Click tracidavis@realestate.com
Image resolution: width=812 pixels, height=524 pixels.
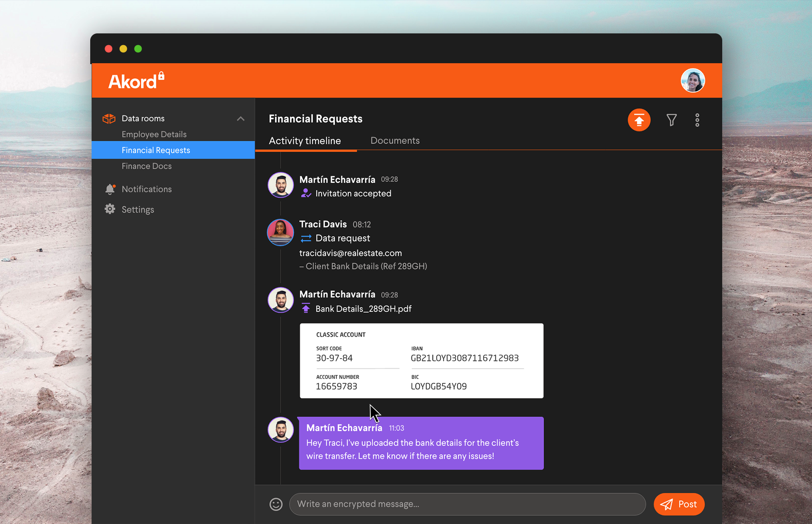(351, 253)
